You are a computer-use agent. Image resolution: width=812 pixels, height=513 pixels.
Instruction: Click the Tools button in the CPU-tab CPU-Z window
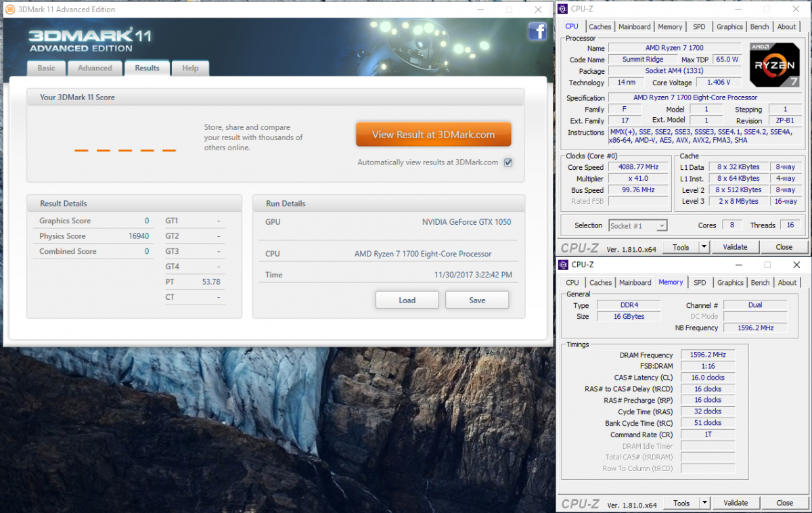(681, 247)
